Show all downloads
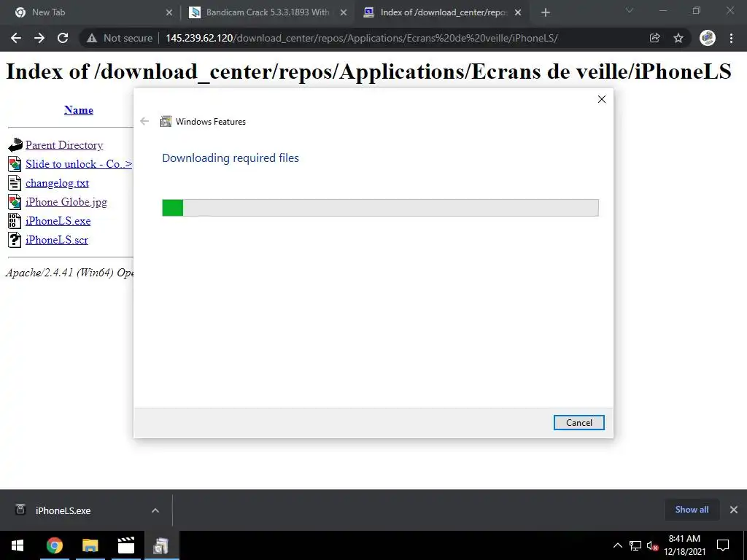 pos(692,510)
